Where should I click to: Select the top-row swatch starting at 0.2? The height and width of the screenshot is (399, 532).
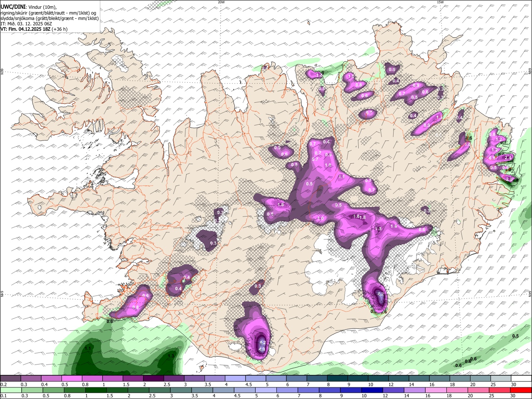[x=10, y=378]
